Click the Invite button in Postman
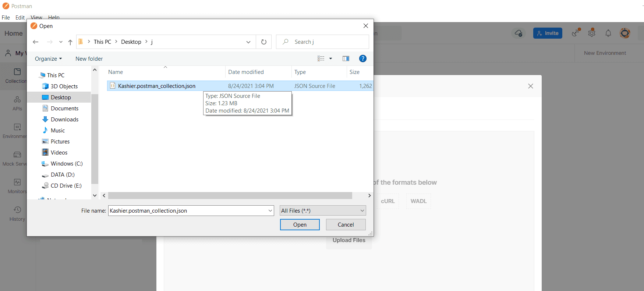 point(548,33)
